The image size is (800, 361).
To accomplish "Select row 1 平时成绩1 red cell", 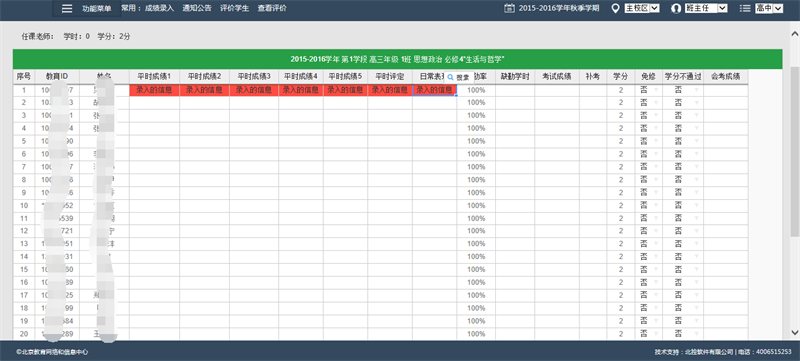I will 154,90.
